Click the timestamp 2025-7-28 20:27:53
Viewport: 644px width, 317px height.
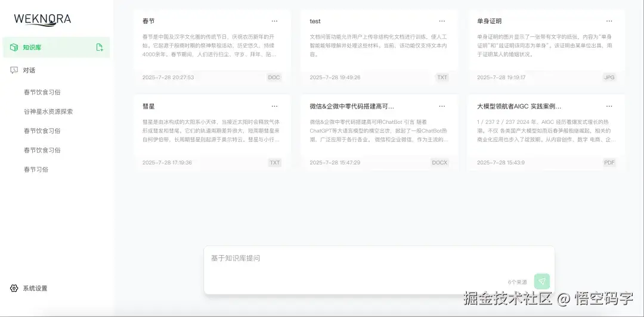[168, 77]
